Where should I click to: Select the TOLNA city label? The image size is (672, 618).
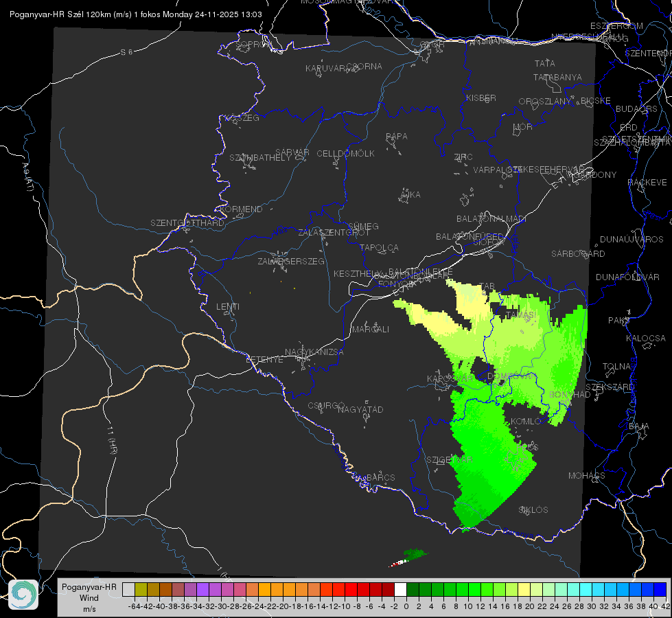[616, 367]
